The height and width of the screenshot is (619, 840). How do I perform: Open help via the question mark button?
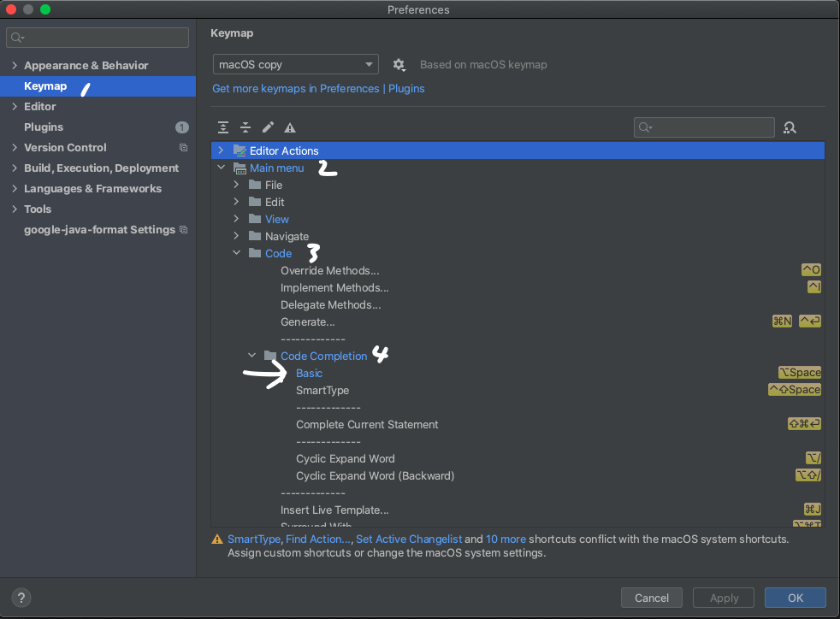[x=21, y=598]
